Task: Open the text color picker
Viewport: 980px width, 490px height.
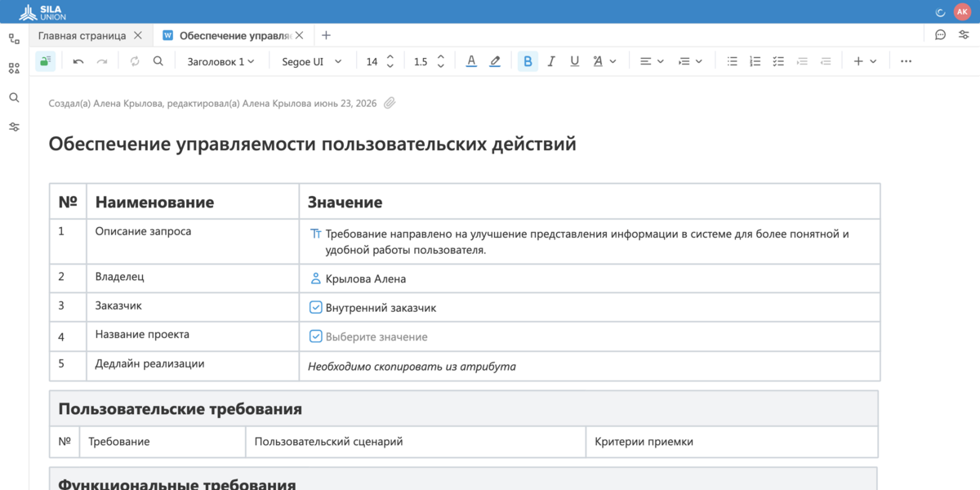Action: pos(471,61)
